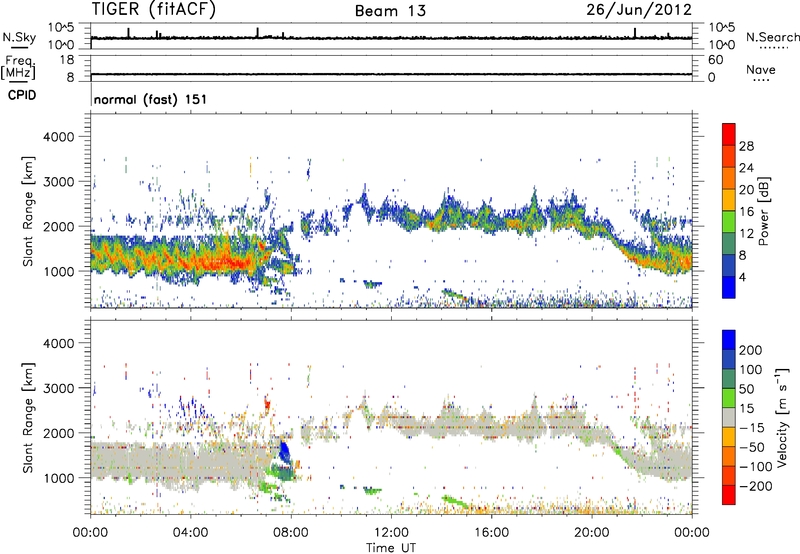Select the '200' velocity colorbar label
This screenshot has height=554, width=800.
coord(751,350)
